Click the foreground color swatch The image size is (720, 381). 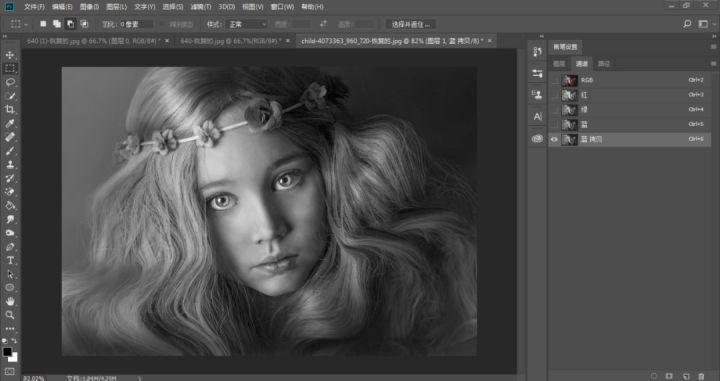click(7, 352)
